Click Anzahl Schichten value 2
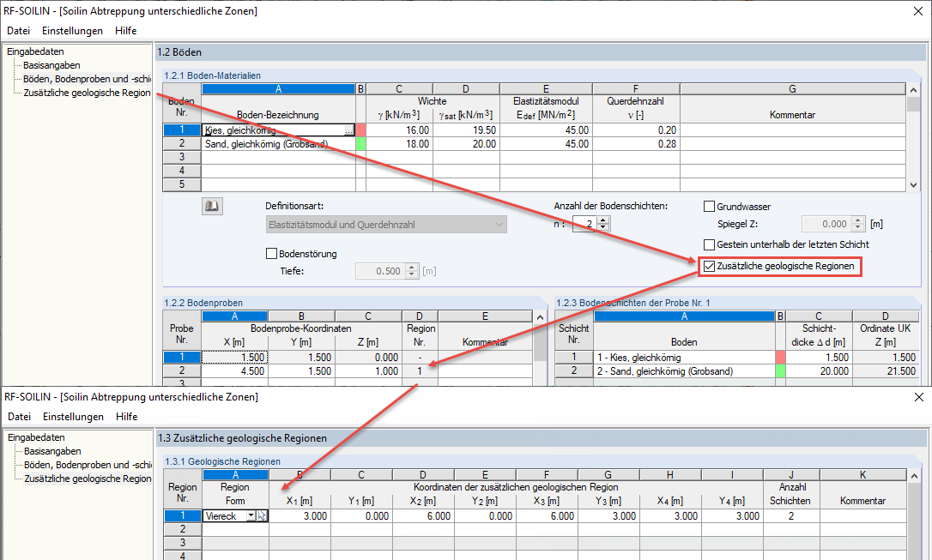The image size is (932, 560). coord(791,516)
